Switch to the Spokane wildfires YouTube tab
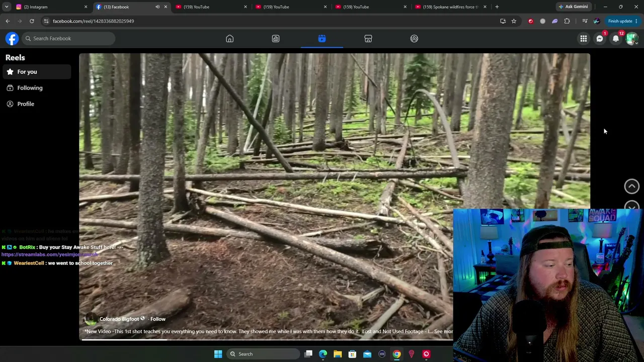The width and height of the screenshot is (644, 362). [x=450, y=7]
